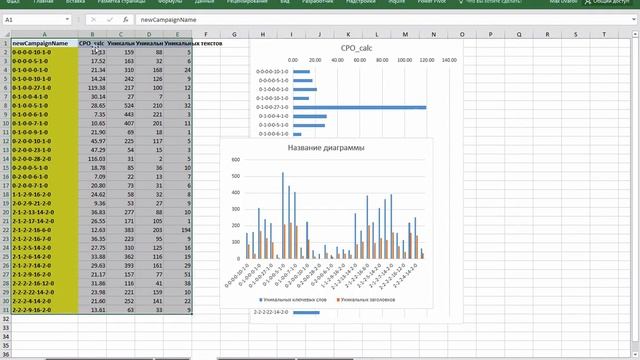Expand the formula bar with right-edge arrow

tap(633, 20)
